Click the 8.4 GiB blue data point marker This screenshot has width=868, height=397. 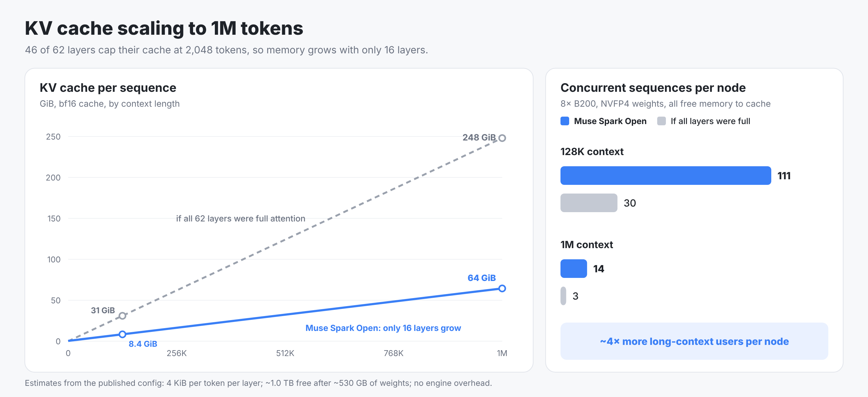point(122,334)
